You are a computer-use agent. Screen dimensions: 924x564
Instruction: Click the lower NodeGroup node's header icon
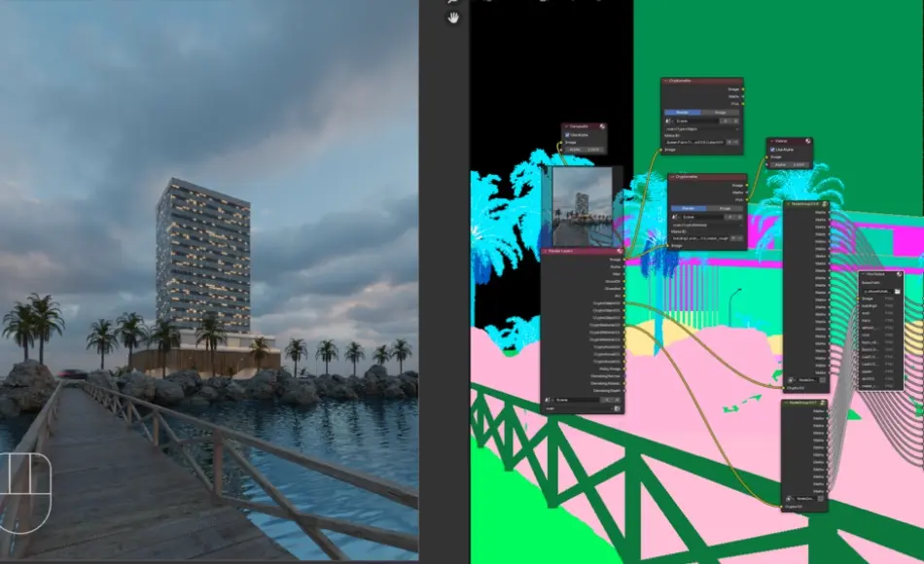822,404
